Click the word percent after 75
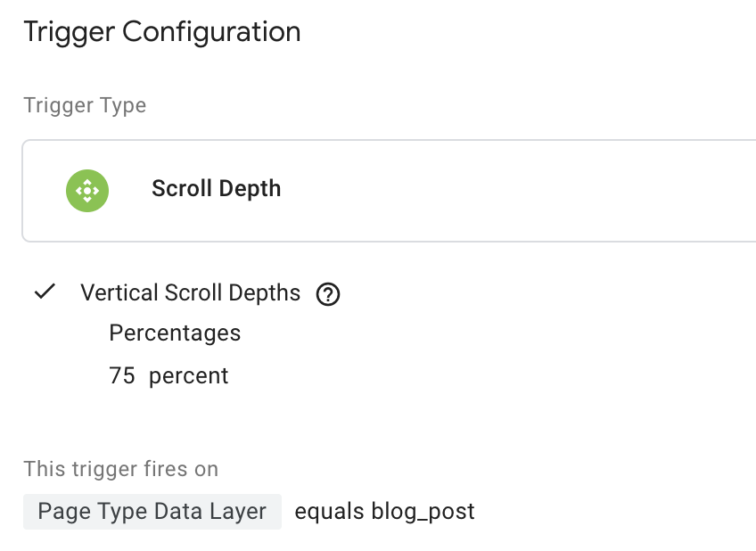Image resolution: width=756 pixels, height=551 pixels. pyautogui.click(x=189, y=376)
